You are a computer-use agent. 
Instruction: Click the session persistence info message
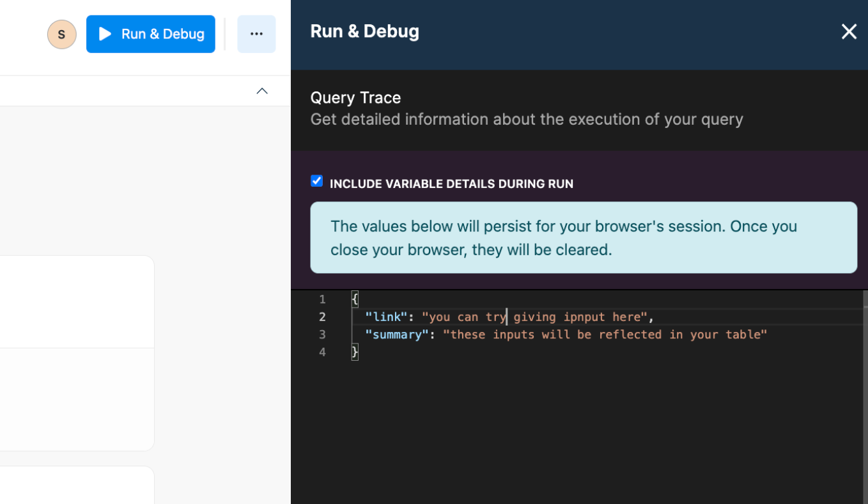[x=584, y=238]
